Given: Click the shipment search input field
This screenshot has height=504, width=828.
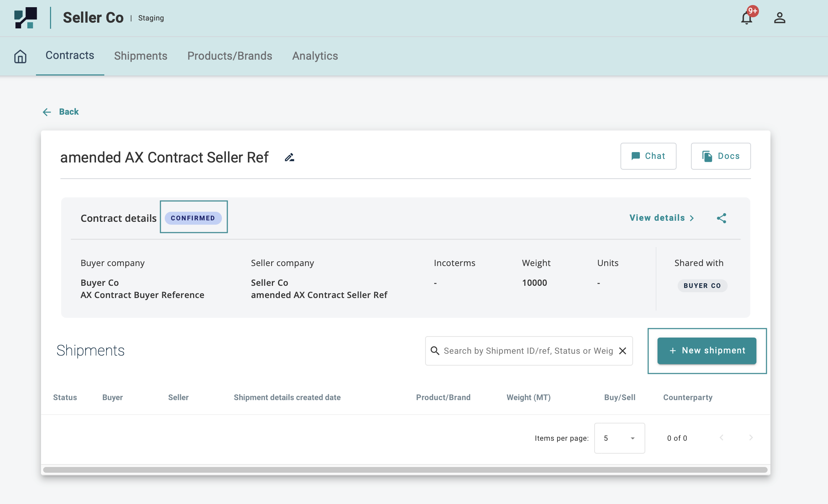Looking at the screenshot, I should click(x=528, y=351).
